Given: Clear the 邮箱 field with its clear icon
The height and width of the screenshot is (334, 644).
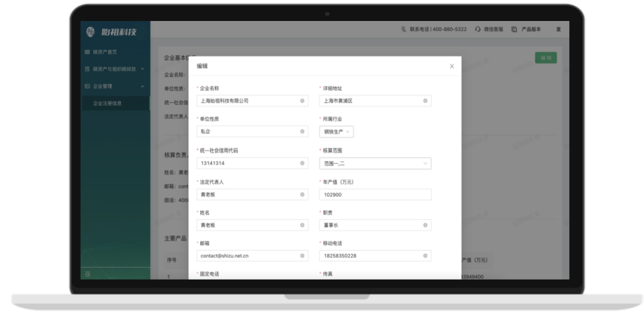Looking at the screenshot, I should coord(302,255).
